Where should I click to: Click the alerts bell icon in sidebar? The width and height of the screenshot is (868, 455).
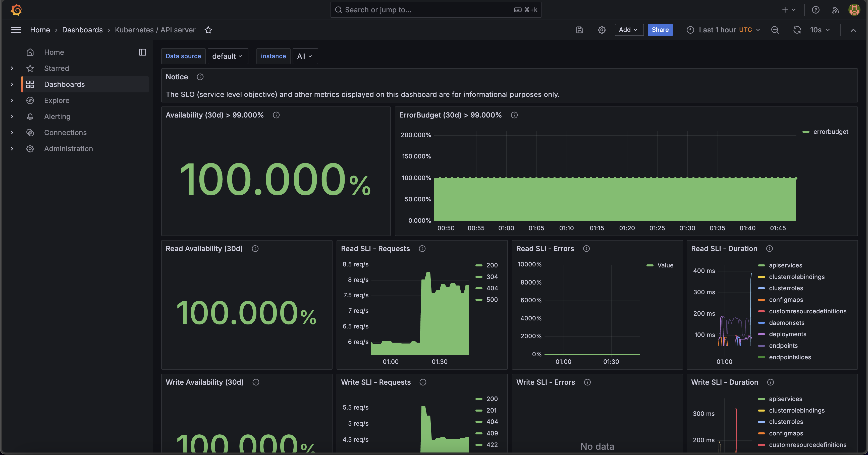tap(30, 117)
